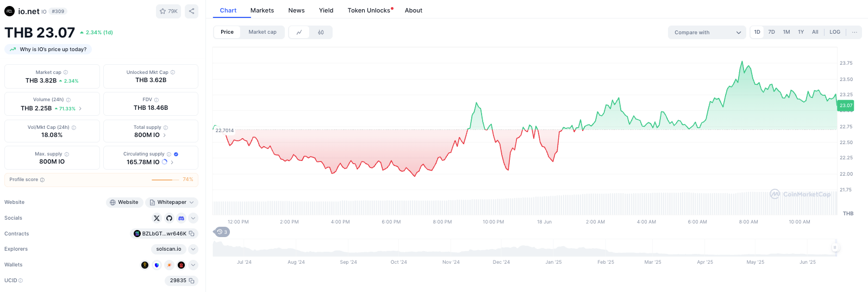This screenshot has width=868, height=292.
Task: Expand more Explorers options
Action: (193, 249)
